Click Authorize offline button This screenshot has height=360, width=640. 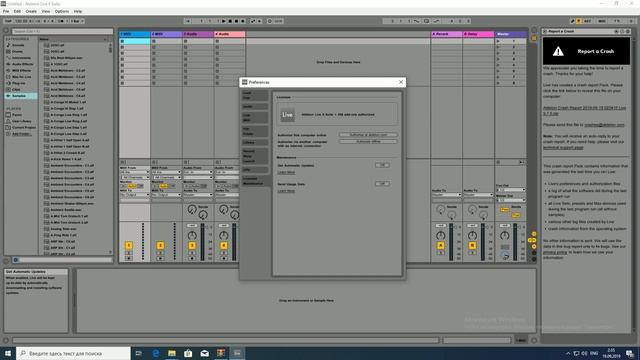point(368,142)
